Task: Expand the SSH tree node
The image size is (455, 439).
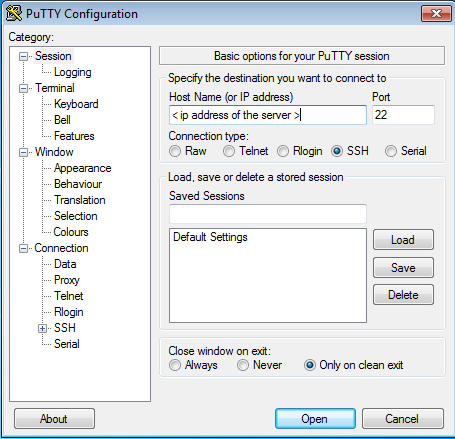Action: [x=42, y=328]
